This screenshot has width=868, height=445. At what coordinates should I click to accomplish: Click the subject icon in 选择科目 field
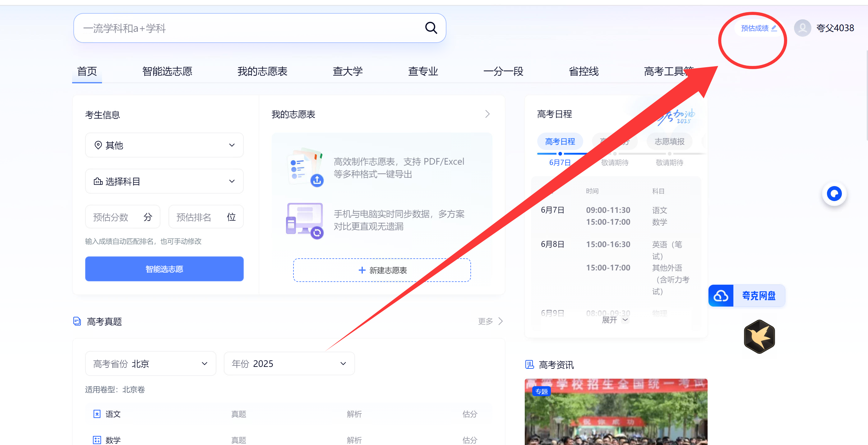coord(98,181)
